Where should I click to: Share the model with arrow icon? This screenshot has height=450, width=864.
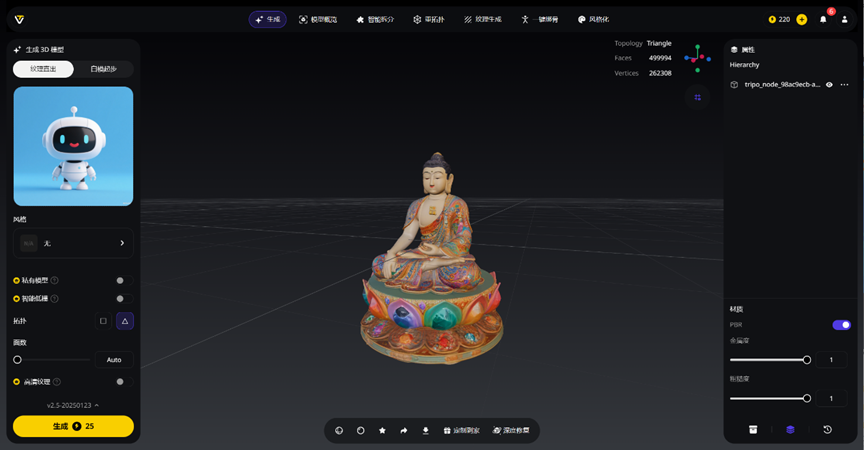coord(404,431)
